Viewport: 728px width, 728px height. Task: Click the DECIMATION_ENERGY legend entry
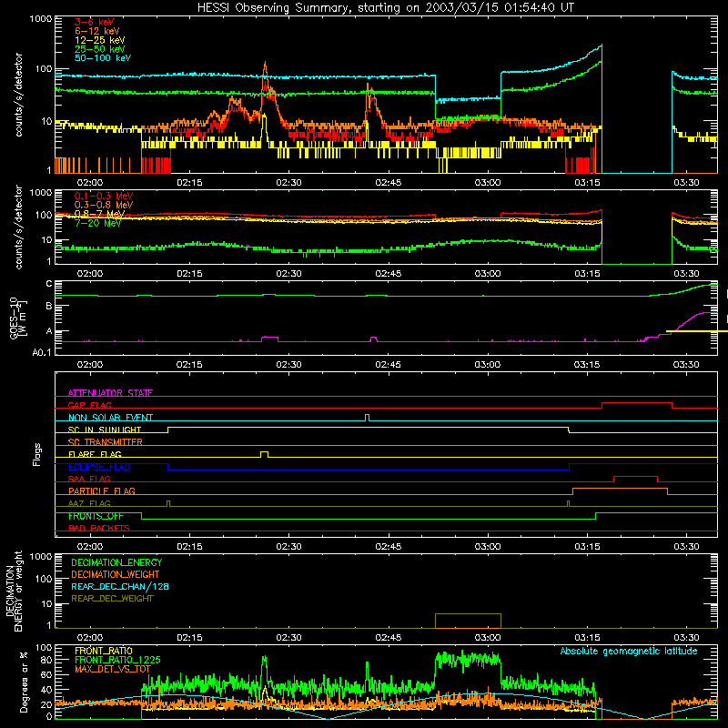[116, 562]
